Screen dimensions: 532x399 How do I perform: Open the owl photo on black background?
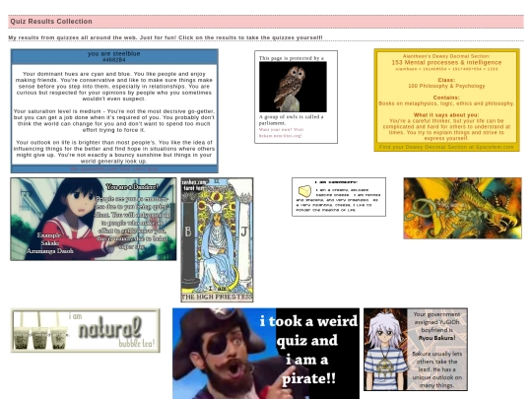pyautogui.click(x=293, y=87)
